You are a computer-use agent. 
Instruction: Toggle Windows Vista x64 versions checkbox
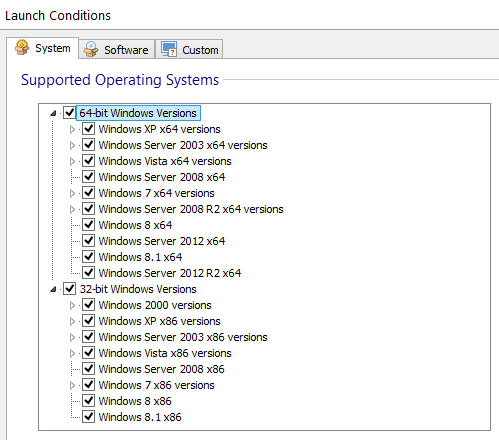pyautogui.click(x=89, y=161)
